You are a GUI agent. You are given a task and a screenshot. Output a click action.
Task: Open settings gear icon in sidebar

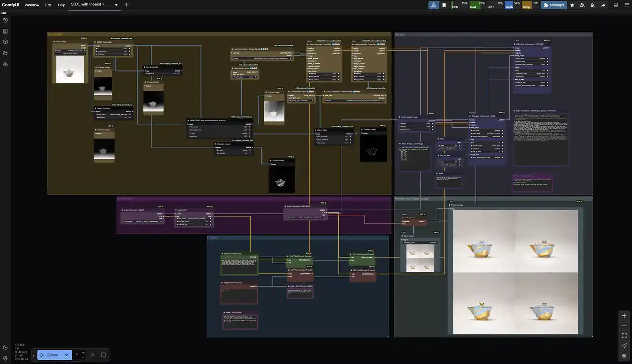[x=5, y=358]
